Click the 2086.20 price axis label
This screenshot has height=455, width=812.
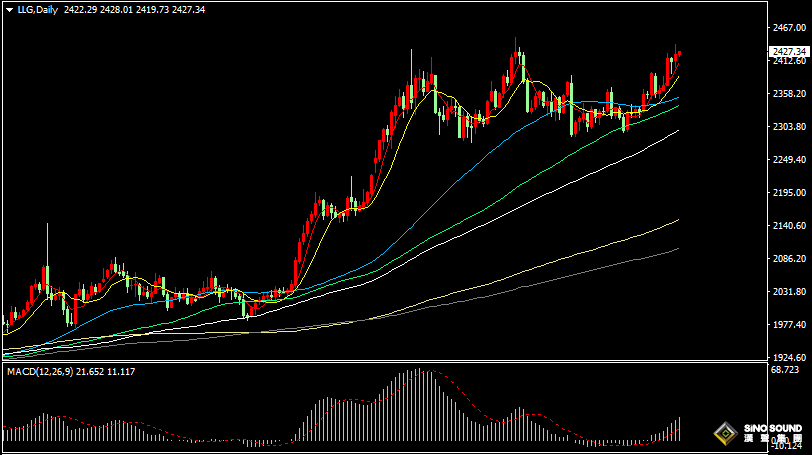[789, 258]
